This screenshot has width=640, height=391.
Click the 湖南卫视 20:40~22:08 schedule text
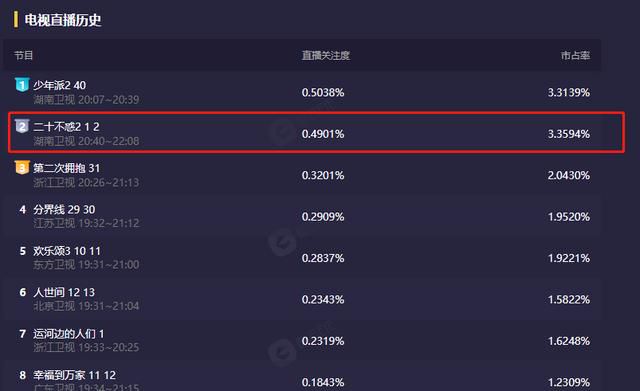click(x=86, y=141)
